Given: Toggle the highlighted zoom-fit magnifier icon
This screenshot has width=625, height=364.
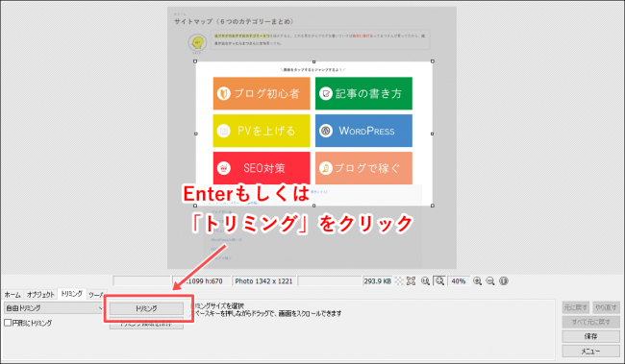Looking at the screenshot, I should pyautogui.click(x=439, y=281).
